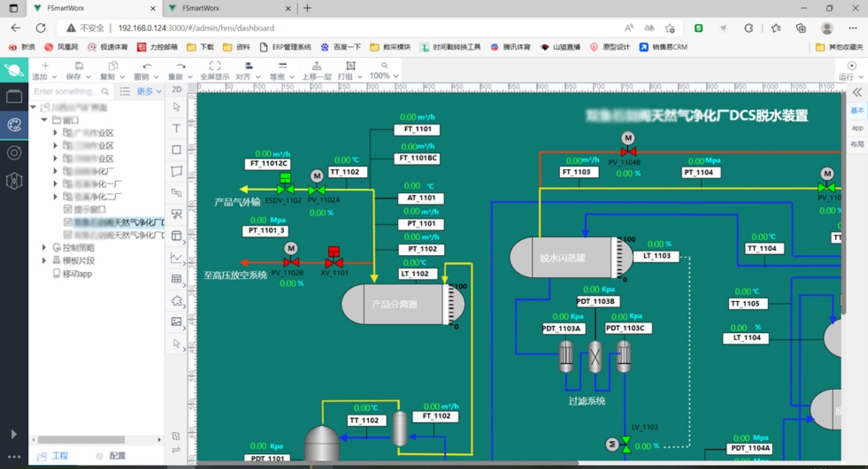Collapse the right properties panel

[x=857, y=92]
